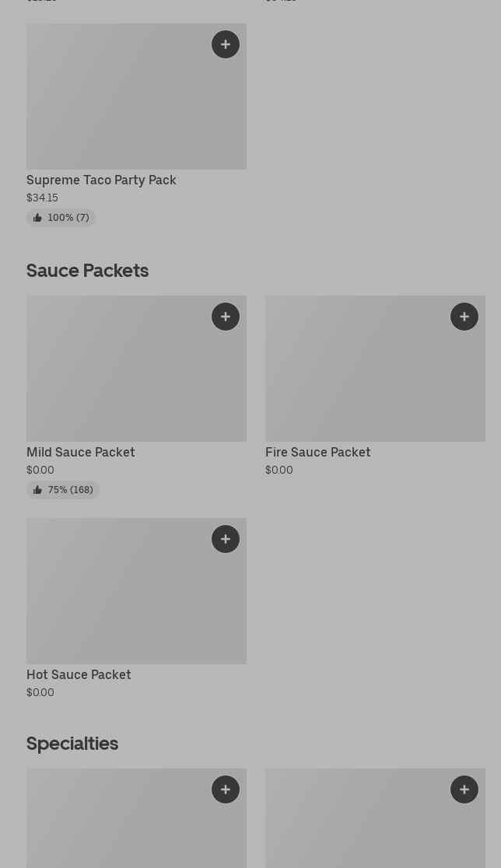Click the Sauce Packets section heading

click(87, 270)
